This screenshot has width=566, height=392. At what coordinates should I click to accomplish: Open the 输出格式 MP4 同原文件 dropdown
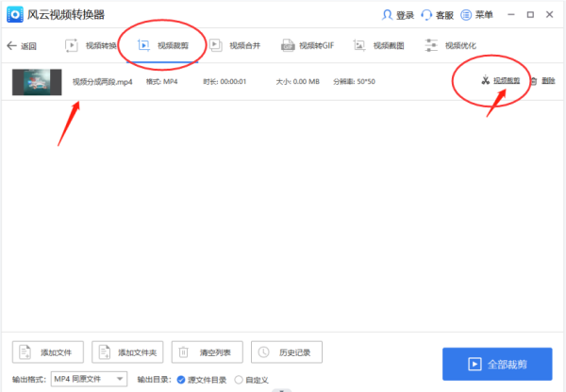89,379
